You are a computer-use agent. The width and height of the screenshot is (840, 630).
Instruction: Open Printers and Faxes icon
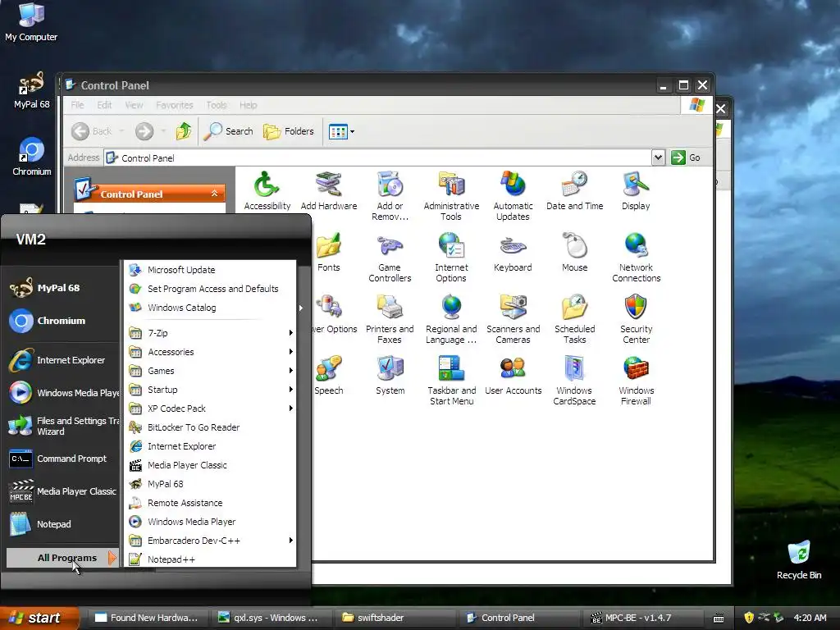coord(390,319)
